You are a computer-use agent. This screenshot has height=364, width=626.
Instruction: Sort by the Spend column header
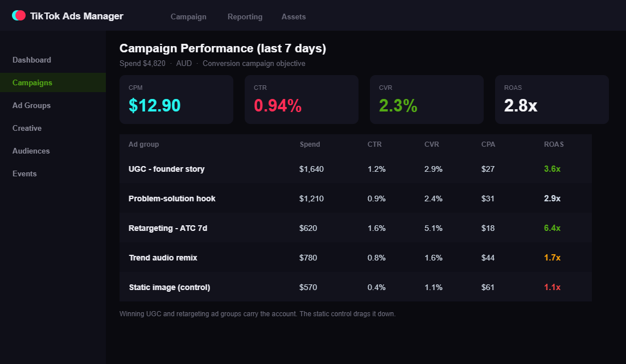310,144
